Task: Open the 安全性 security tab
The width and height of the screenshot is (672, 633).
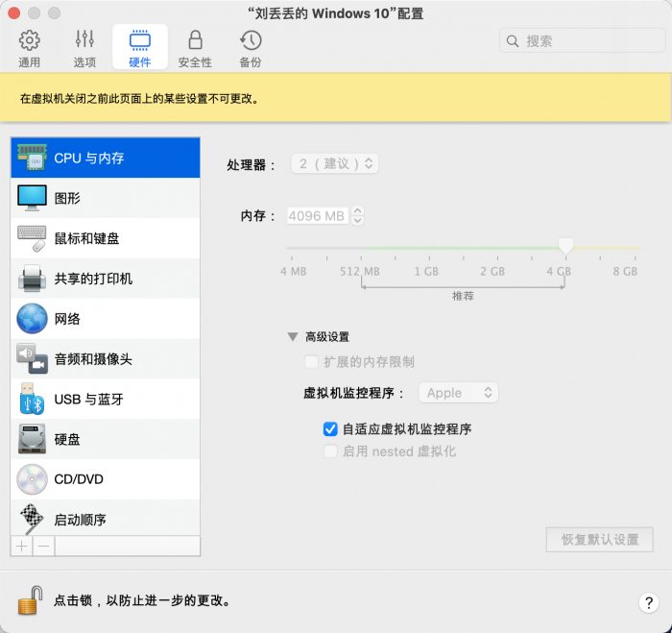Action: pyautogui.click(x=195, y=48)
